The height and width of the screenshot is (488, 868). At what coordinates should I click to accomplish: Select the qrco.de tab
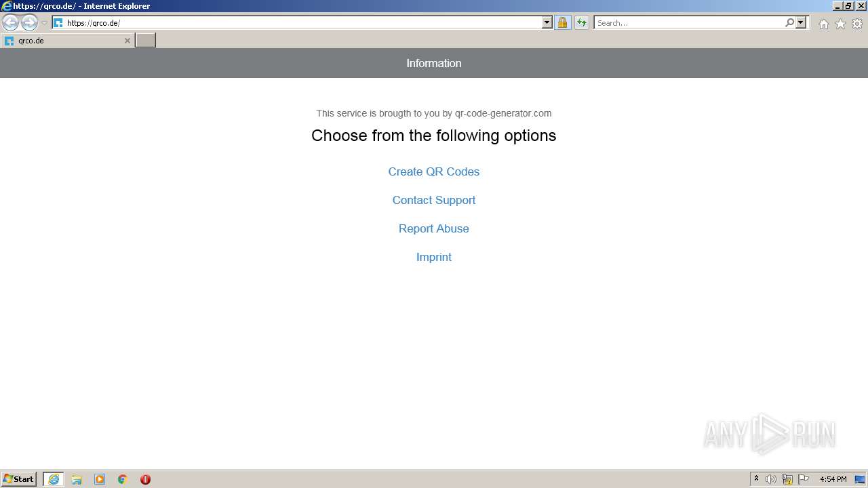click(67, 41)
